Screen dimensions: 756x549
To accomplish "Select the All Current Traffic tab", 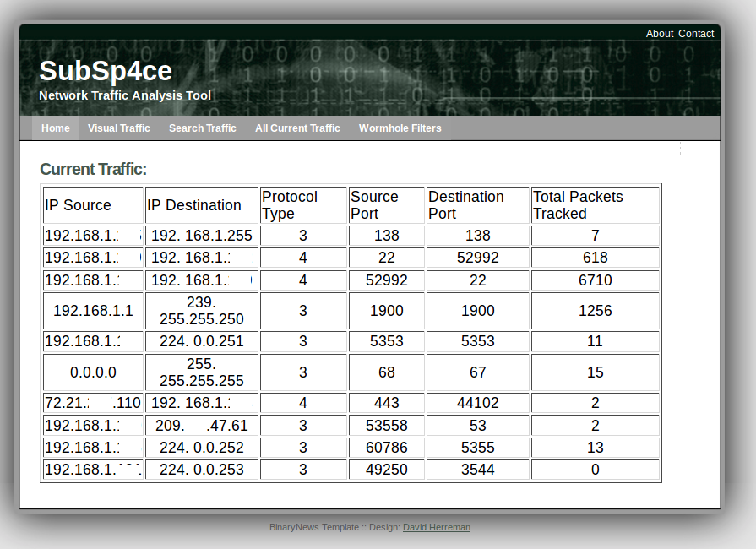I will pyautogui.click(x=297, y=128).
